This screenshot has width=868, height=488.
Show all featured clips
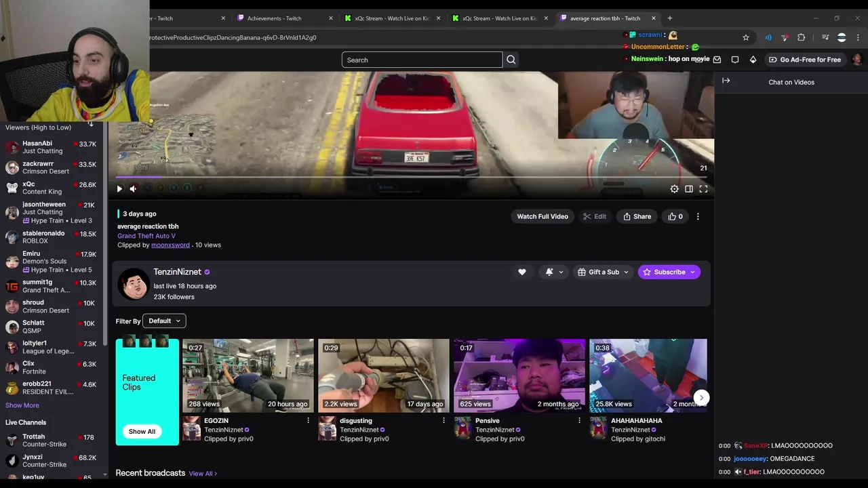[x=142, y=431]
